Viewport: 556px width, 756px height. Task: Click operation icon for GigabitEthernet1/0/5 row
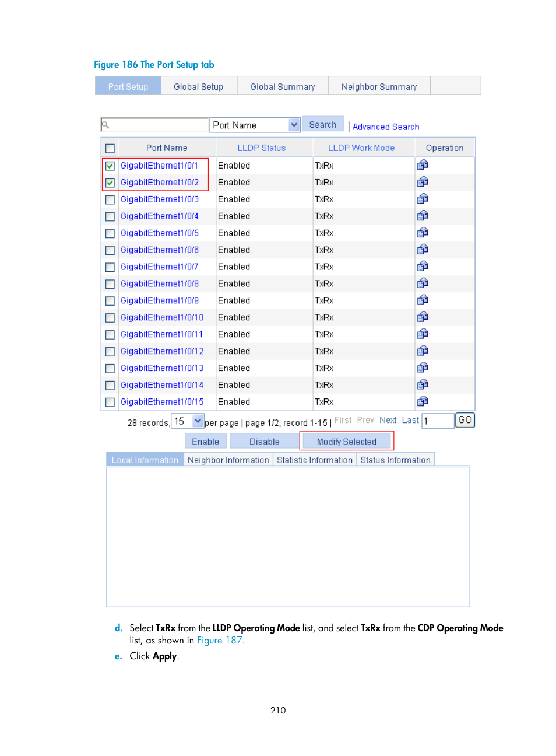[423, 233]
